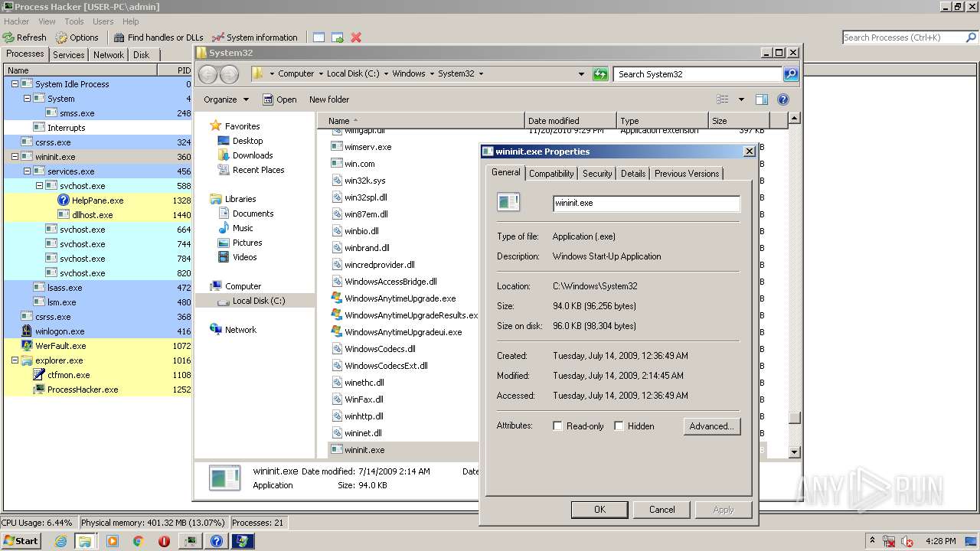Open the Security tab in Properties
Viewport: 980px width, 551px height.
tap(597, 174)
